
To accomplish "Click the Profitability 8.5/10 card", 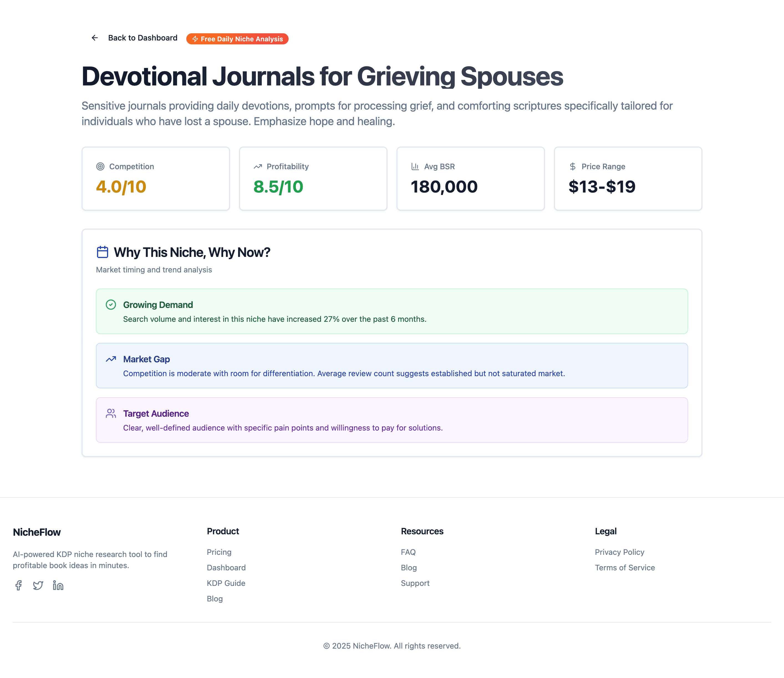I will (x=313, y=179).
